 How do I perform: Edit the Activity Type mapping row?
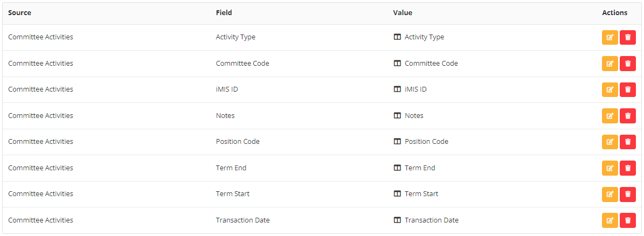point(610,37)
